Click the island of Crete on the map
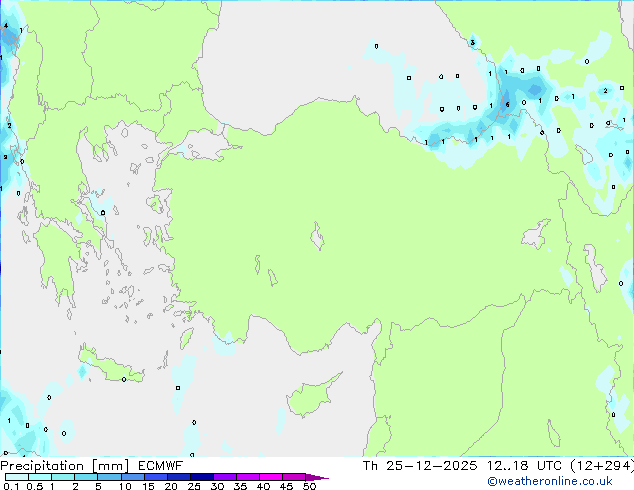 point(111,366)
